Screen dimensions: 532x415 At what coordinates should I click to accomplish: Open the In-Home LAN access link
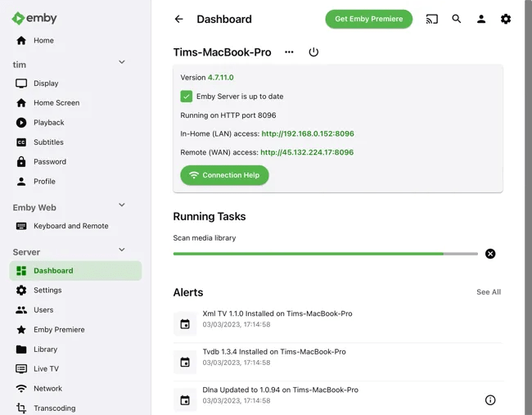[308, 133]
